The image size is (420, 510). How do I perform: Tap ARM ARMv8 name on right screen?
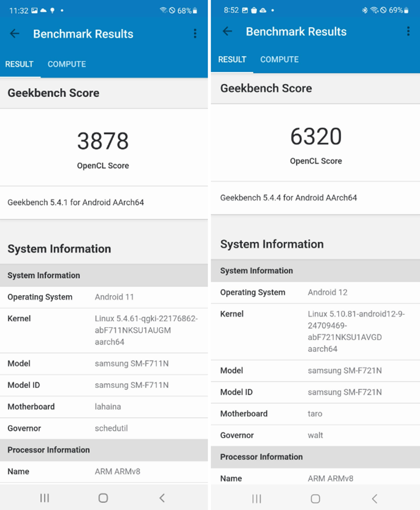pyautogui.click(x=330, y=478)
